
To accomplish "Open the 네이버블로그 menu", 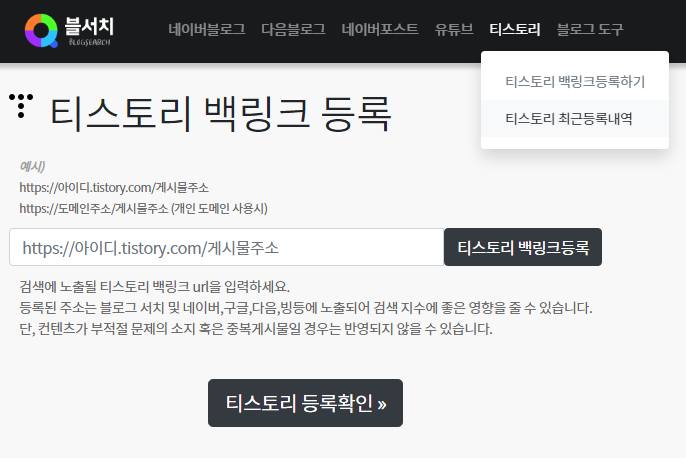I will (207, 29).
